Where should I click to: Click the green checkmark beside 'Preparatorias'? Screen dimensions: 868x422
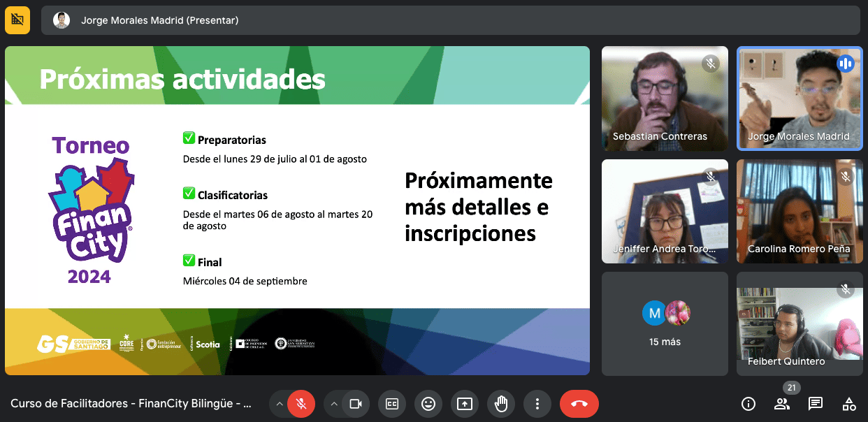pos(189,138)
